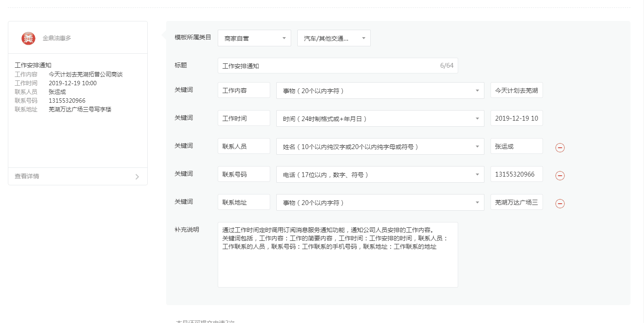
Task: Click the 工作内容 keyword name field
Action: 244,90
